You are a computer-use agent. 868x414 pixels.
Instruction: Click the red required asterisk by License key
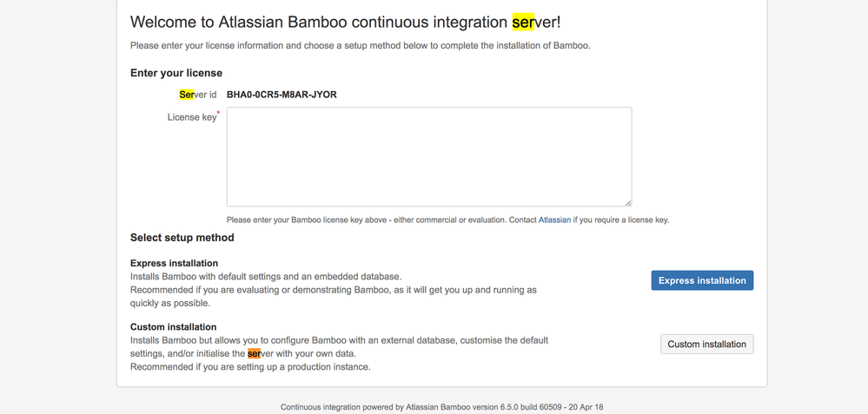pos(218,113)
